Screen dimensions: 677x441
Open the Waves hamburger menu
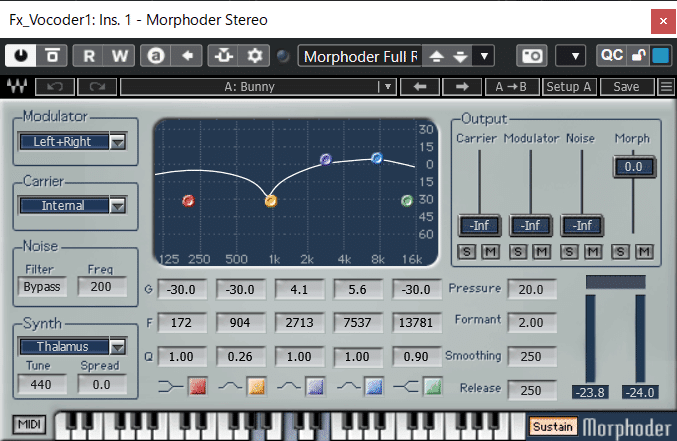tap(666, 87)
